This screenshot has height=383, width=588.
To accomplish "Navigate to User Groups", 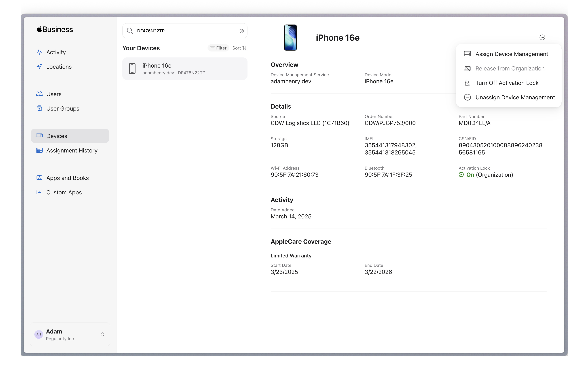I will click(62, 109).
